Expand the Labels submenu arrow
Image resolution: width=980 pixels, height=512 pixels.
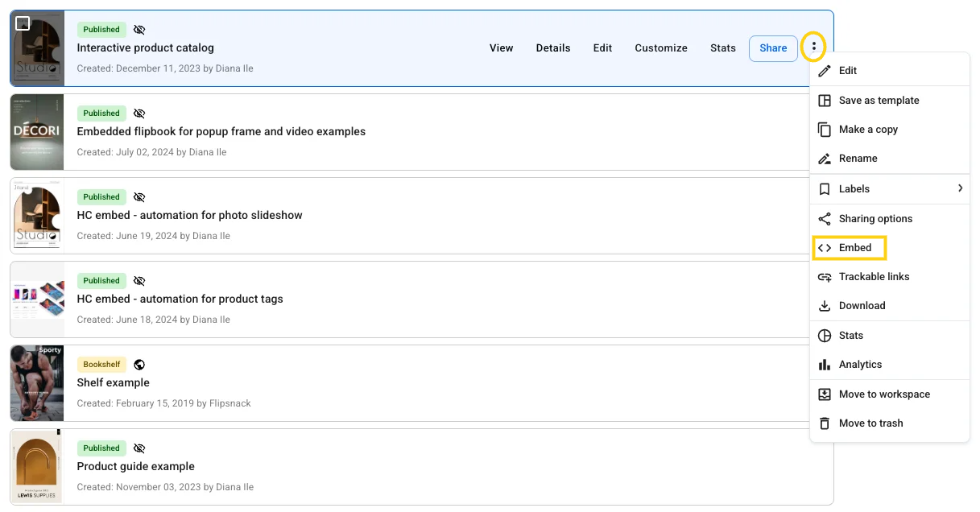[x=960, y=188]
